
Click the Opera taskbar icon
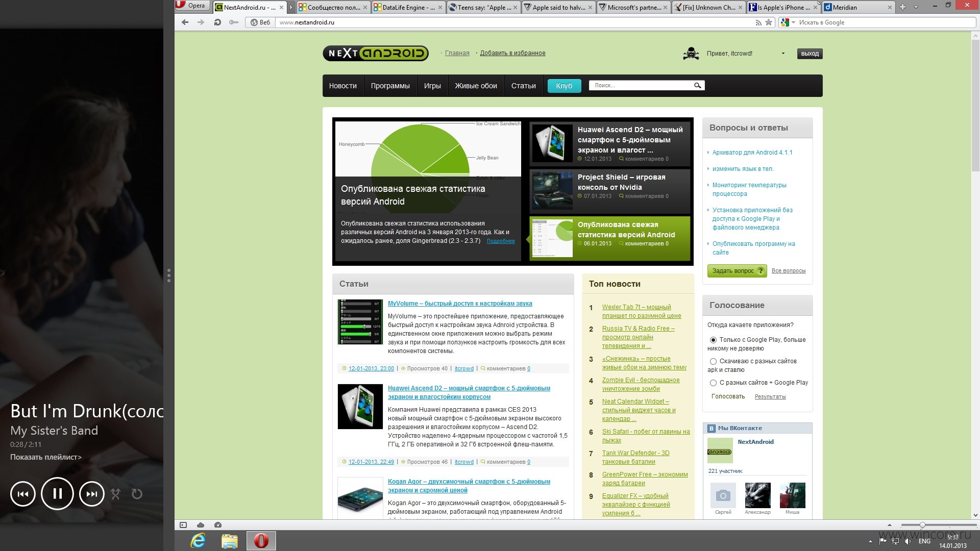point(261,541)
